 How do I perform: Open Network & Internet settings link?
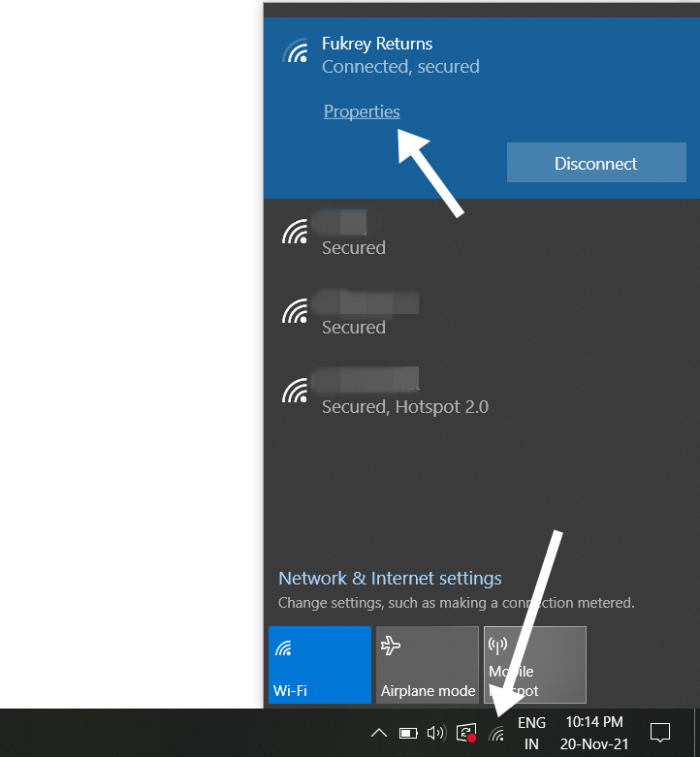(390, 579)
